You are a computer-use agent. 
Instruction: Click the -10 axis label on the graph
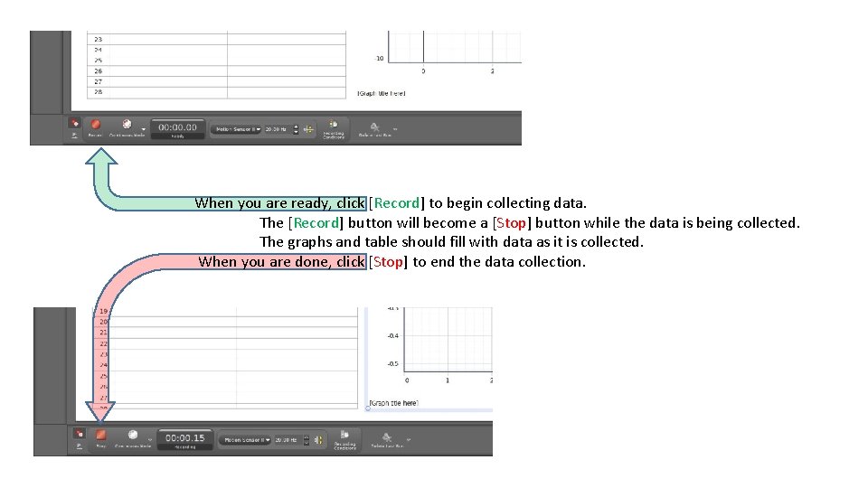tap(379, 58)
